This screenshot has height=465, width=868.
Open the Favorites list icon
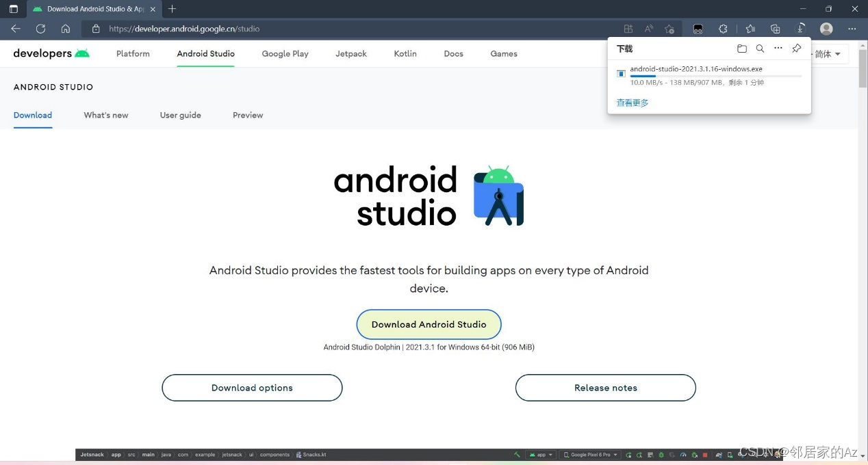pos(750,29)
